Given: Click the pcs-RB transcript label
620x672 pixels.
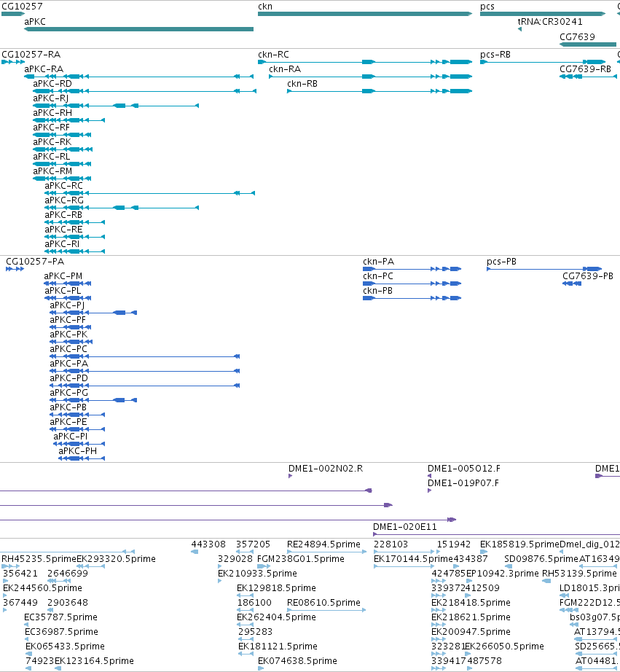Looking at the screenshot, I should tap(495, 55).
